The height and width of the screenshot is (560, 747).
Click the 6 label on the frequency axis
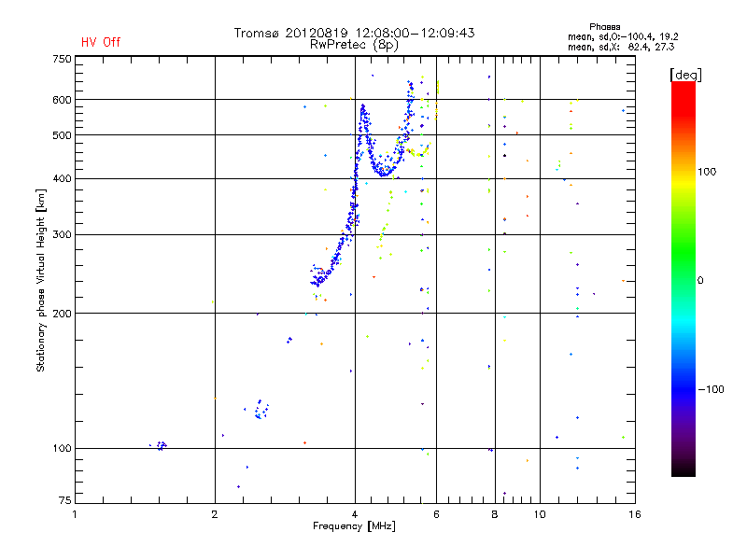[x=436, y=515]
